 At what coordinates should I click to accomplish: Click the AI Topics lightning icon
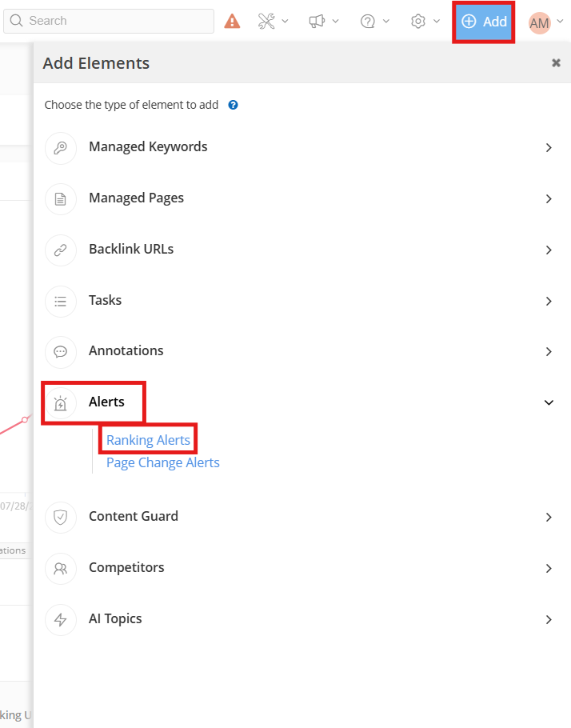[x=61, y=620]
